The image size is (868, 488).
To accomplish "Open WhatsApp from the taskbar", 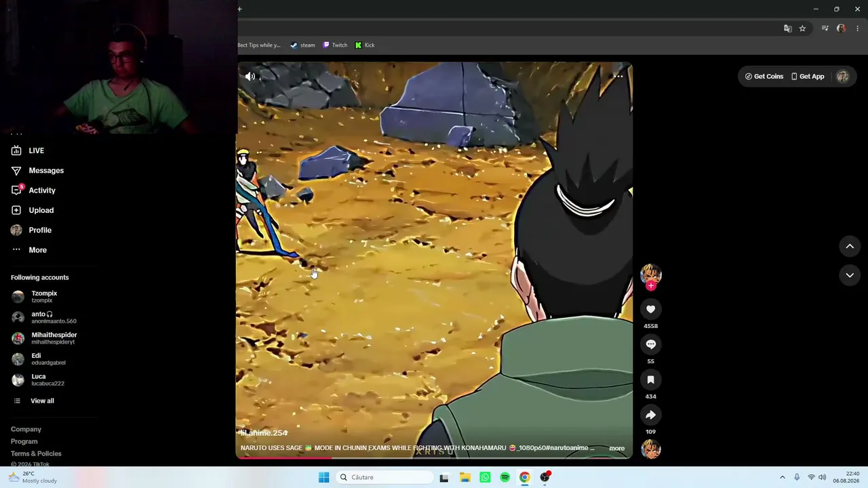I will 485,477.
